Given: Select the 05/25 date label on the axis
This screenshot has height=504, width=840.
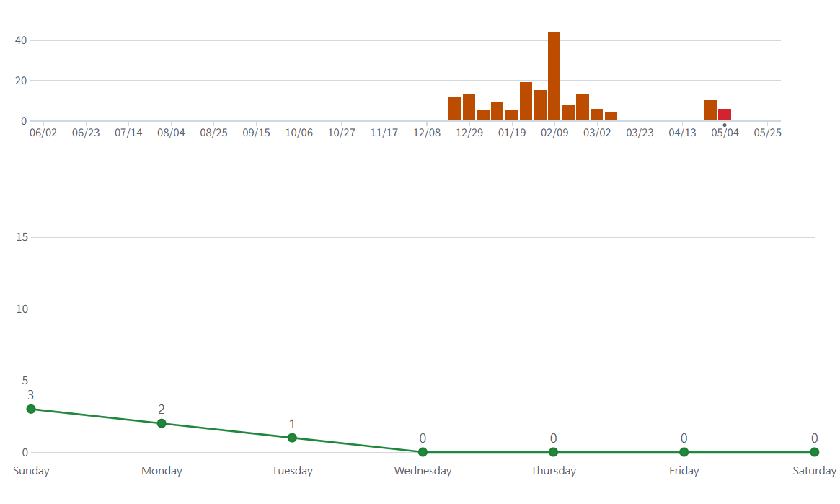Looking at the screenshot, I should [x=767, y=133].
